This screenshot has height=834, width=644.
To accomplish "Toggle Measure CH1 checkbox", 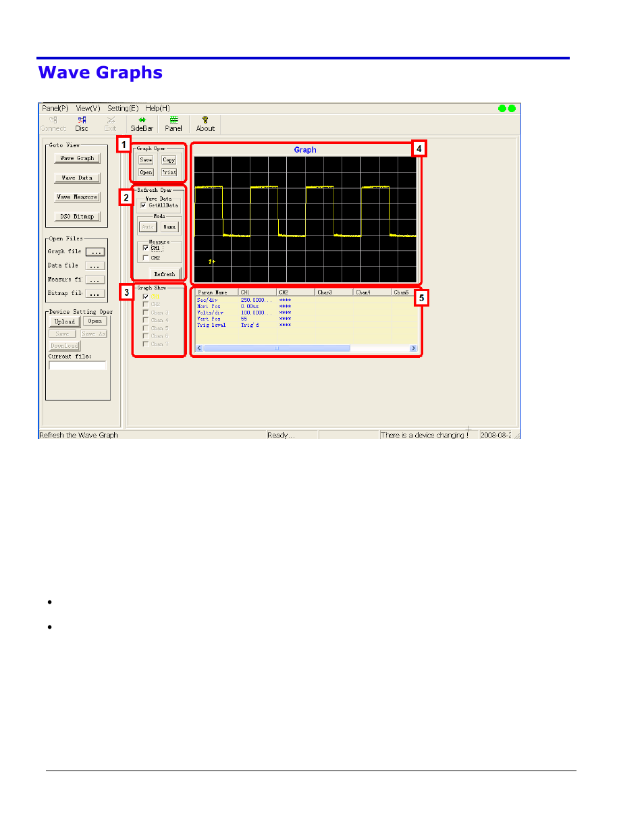I will (x=146, y=248).
